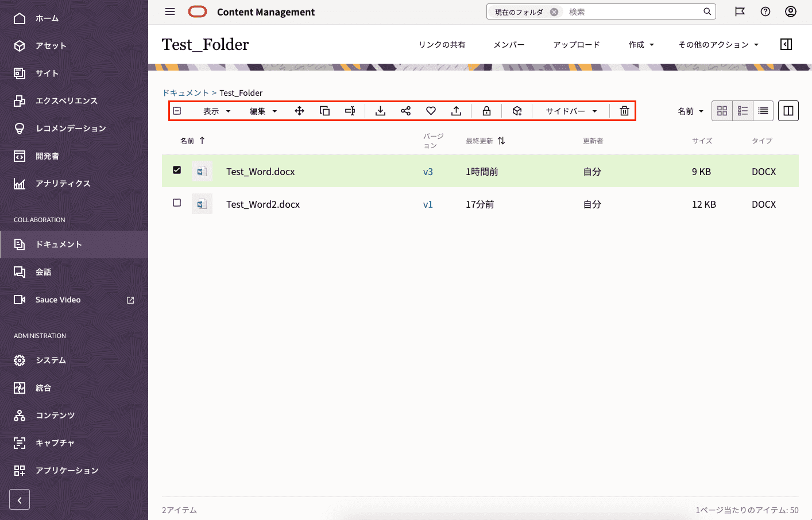
Task: Collapse the left navigation sidebar
Action: pos(20,500)
